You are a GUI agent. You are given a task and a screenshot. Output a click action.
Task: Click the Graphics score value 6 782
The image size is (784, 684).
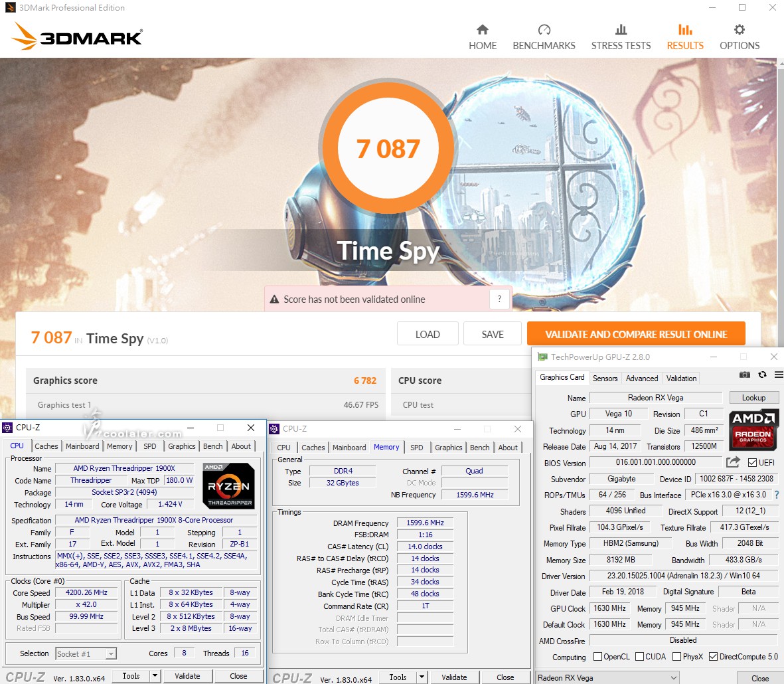coord(365,381)
